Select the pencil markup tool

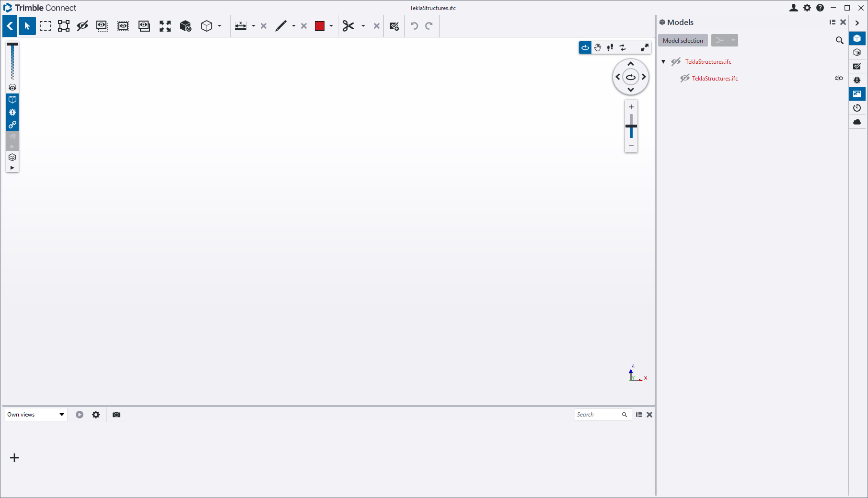281,26
